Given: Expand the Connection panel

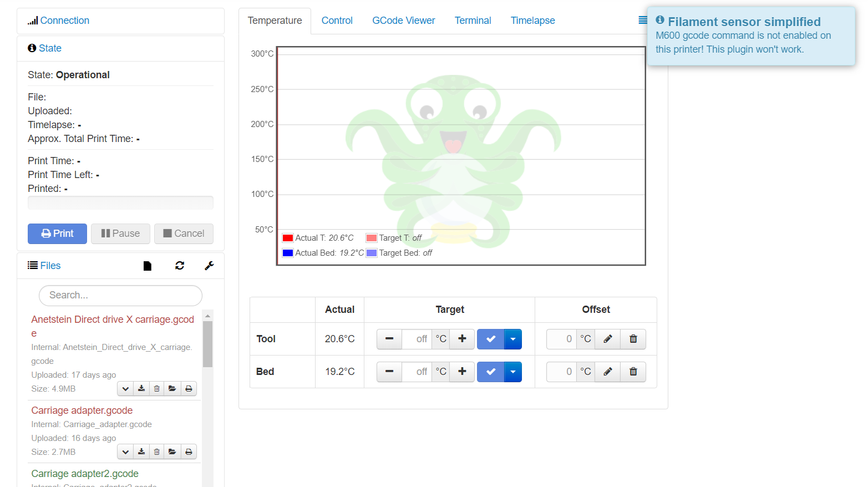Looking at the screenshot, I should pyautogui.click(x=64, y=21).
